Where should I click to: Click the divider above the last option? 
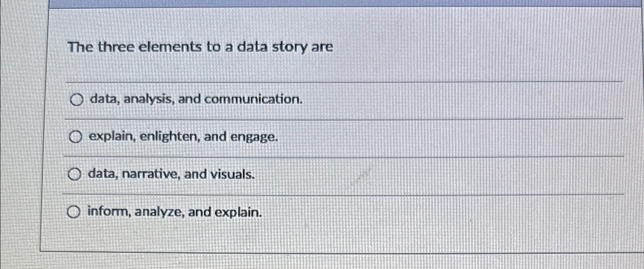click(306, 194)
